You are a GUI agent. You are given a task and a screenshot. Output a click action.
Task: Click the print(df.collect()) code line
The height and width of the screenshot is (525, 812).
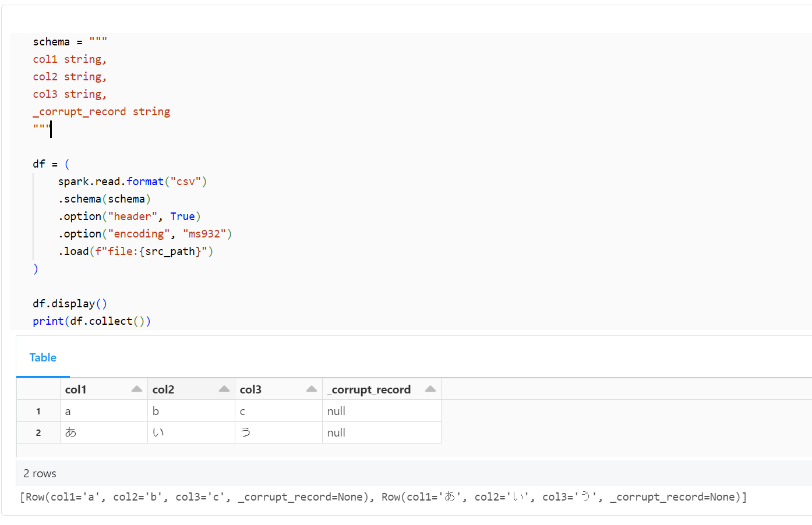(x=92, y=321)
